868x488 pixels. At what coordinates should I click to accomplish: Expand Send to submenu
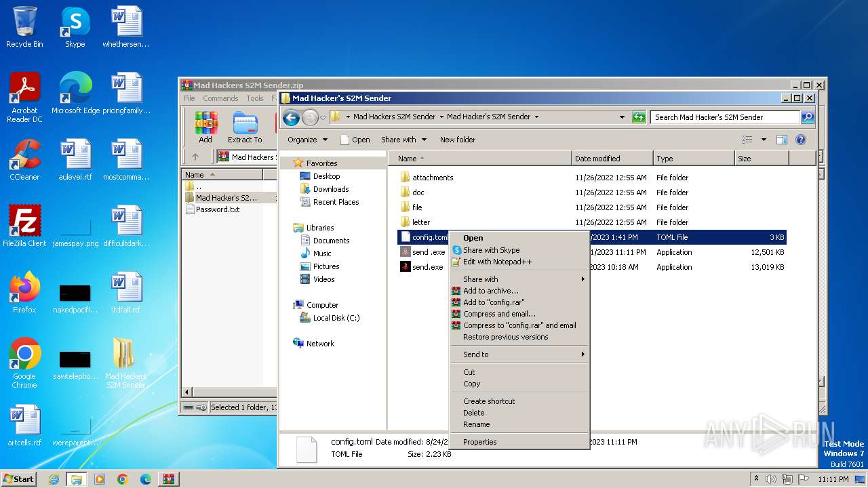pyautogui.click(x=520, y=354)
